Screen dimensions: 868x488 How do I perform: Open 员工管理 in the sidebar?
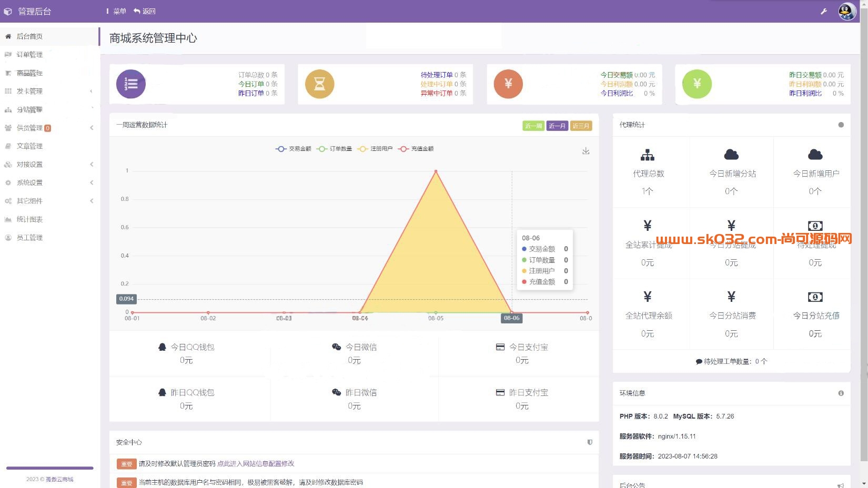point(50,238)
